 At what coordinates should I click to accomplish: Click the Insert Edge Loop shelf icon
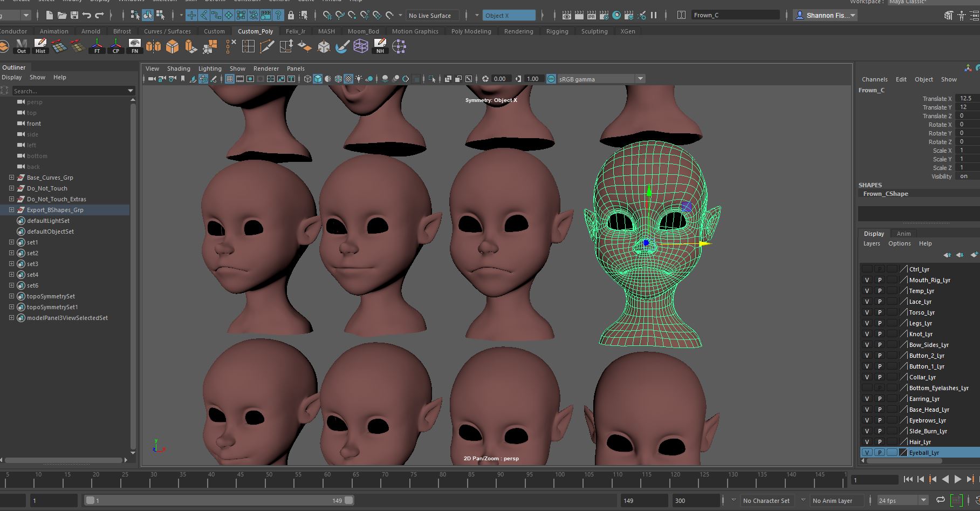[248, 46]
